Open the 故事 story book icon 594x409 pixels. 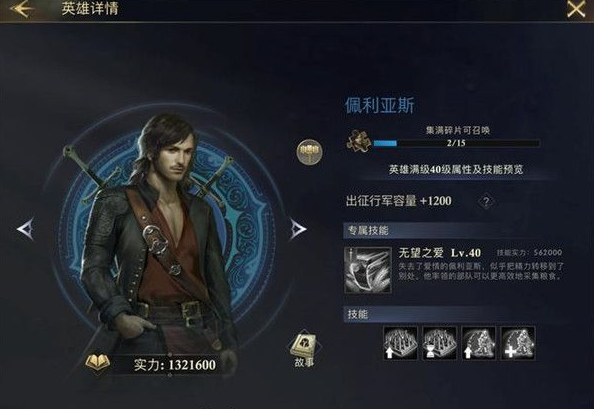[x=304, y=350]
